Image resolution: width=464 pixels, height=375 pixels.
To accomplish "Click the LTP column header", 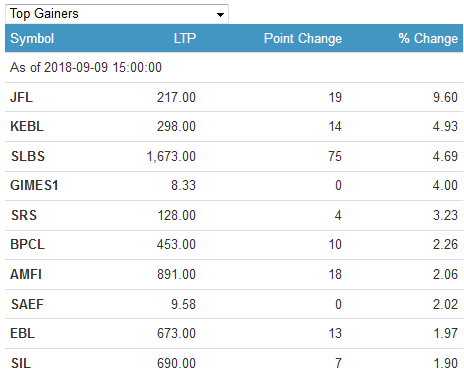I will pyautogui.click(x=185, y=38).
